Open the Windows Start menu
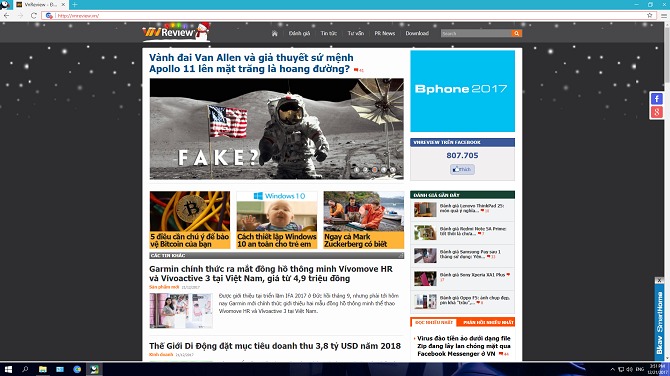The height and width of the screenshot is (376, 670). [x=8, y=369]
